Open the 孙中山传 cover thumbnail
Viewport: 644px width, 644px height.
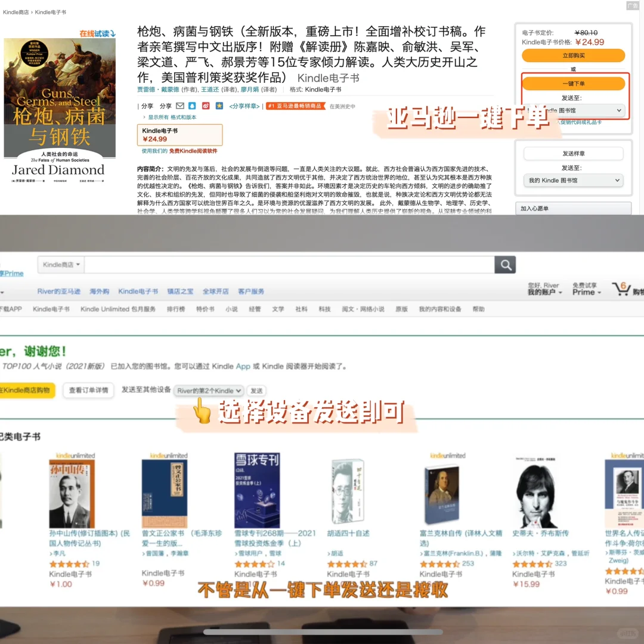coord(72,494)
